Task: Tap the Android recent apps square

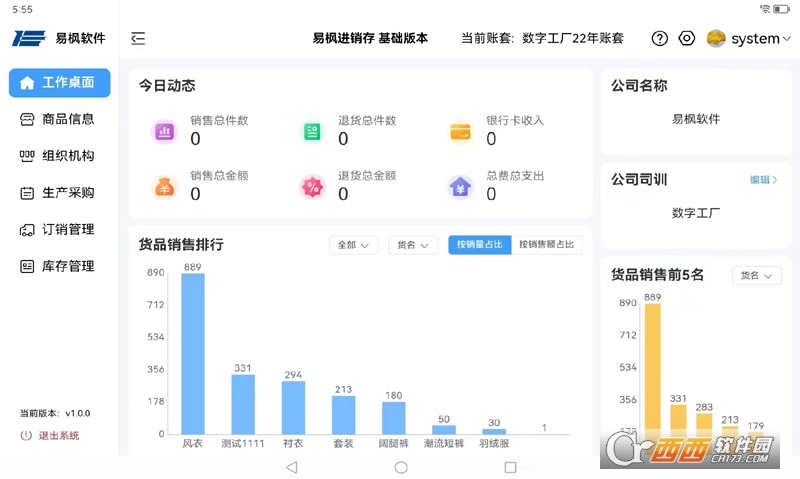Action: 510,467
